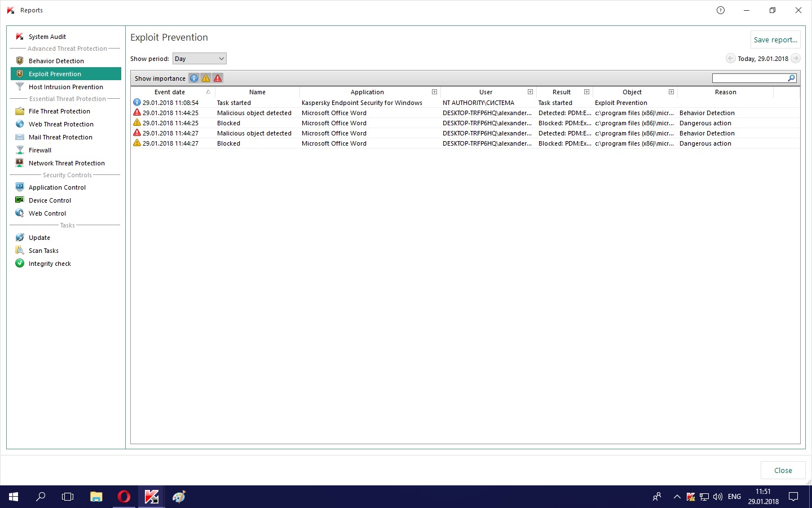This screenshot has width=812, height=508.
Task: Click the Integrity check green icon
Action: click(x=20, y=263)
